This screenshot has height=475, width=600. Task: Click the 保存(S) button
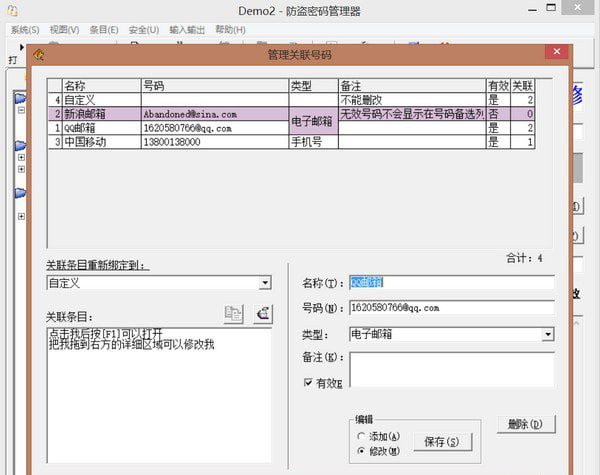pos(443,442)
